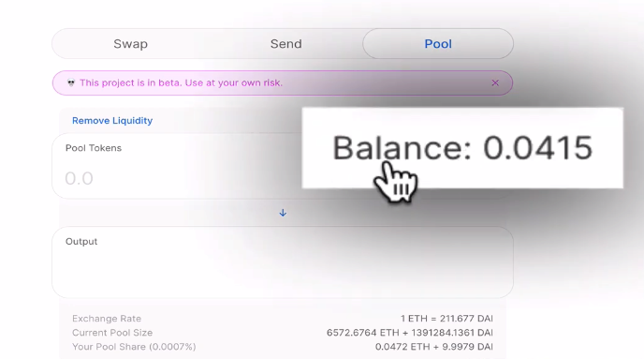Click the placeholder 0.0 in Pool Tokens
The height and width of the screenshot is (359, 644).
[79, 178]
